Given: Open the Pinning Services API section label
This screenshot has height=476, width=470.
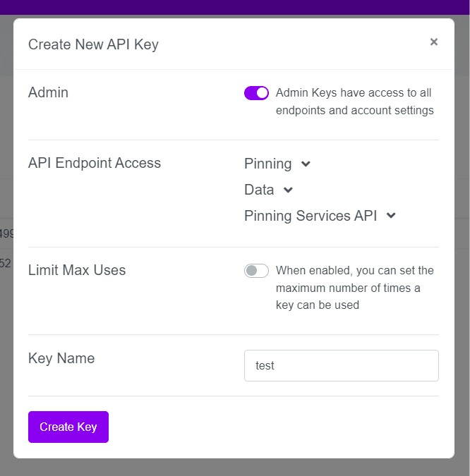Looking at the screenshot, I should [x=311, y=216].
